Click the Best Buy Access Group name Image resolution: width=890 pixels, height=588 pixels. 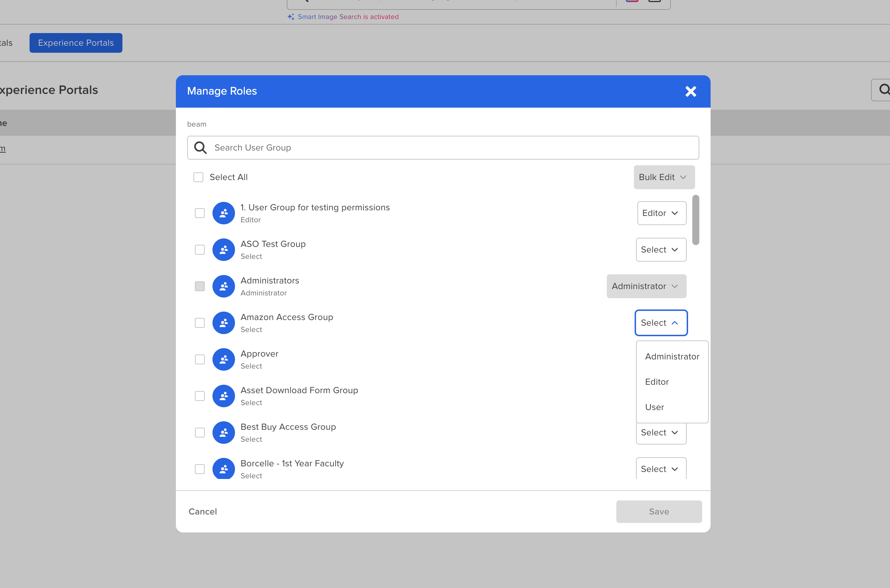coord(288,427)
